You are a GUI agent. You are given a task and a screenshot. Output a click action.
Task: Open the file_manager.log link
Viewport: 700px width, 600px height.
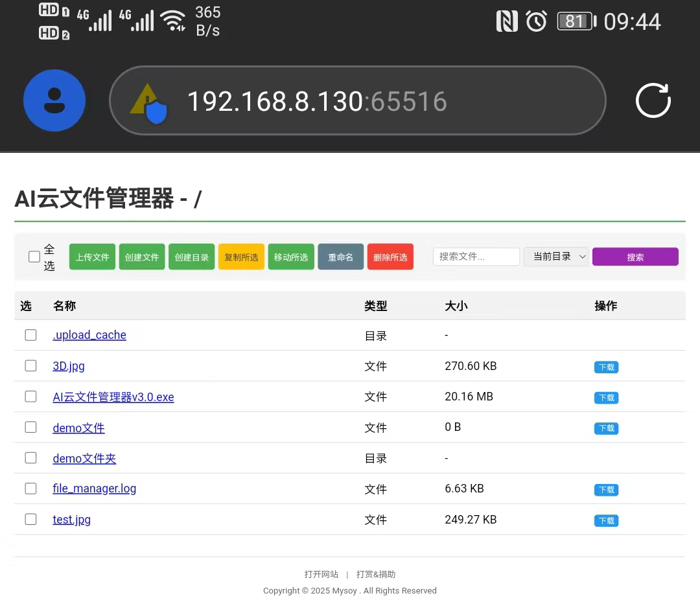[94, 489]
